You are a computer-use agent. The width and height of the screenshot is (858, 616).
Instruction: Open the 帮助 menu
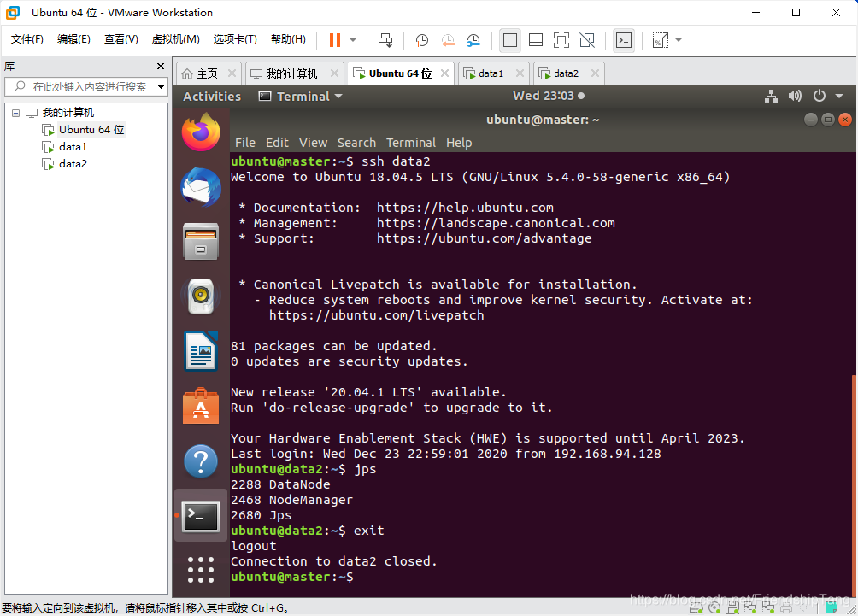pyautogui.click(x=288, y=39)
